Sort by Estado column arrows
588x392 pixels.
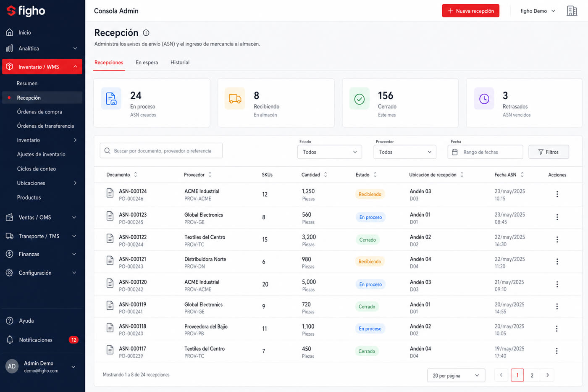[x=375, y=175]
